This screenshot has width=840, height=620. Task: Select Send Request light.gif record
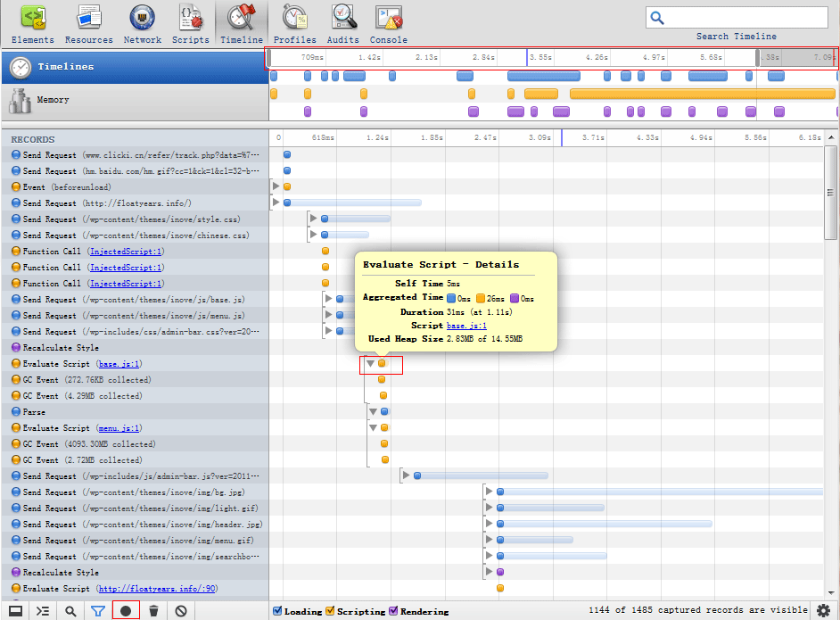pos(135,508)
